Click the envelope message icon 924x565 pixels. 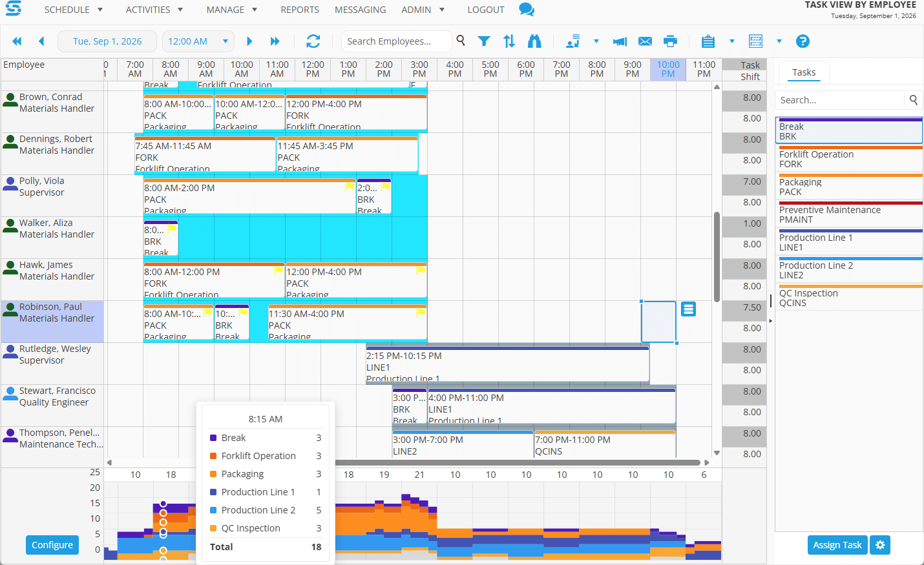(x=645, y=41)
